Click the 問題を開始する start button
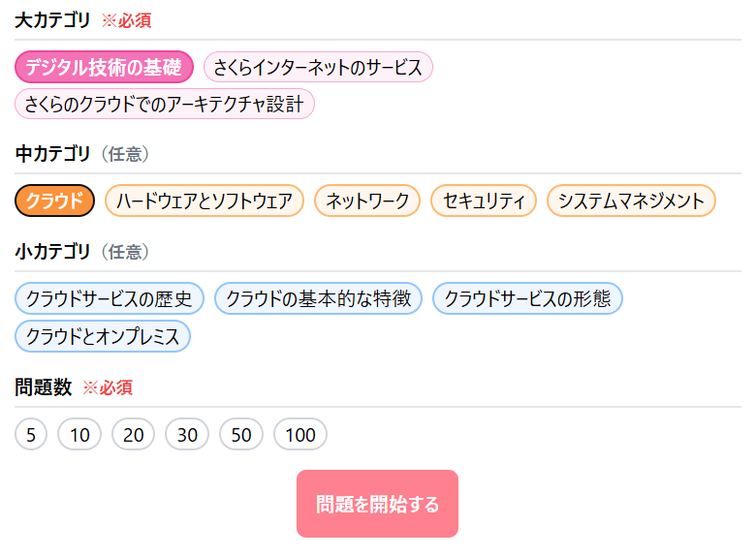The image size is (756, 556). click(378, 504)
